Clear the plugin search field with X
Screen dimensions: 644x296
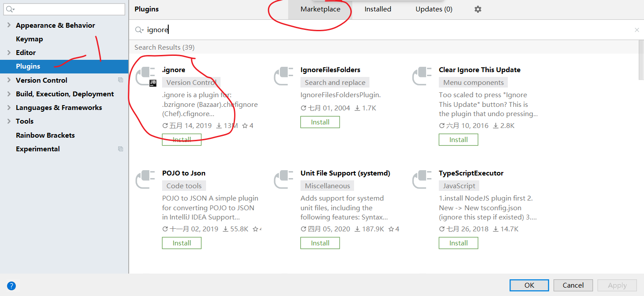(x=637, y=30)
